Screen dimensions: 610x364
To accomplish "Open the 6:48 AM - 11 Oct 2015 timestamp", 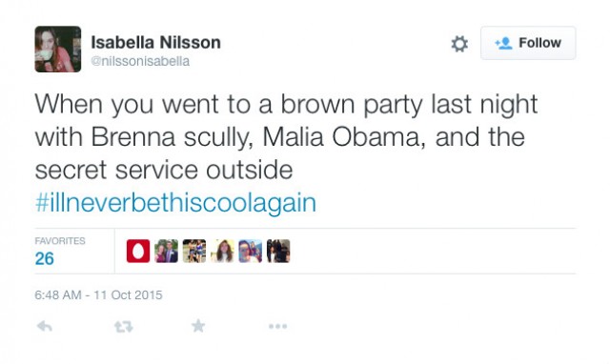I will (98, 295).
